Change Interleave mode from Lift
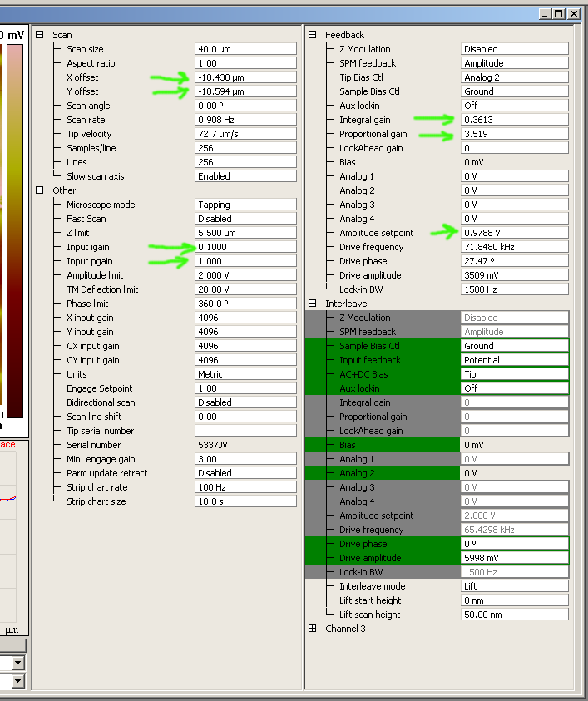The width and height of the screenshot is (588, 701). (515, 585)
